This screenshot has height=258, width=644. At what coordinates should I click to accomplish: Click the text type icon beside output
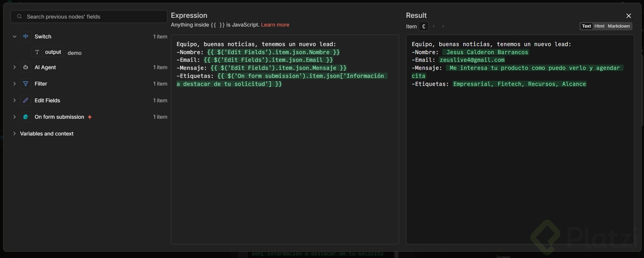[x=37, y=52]
